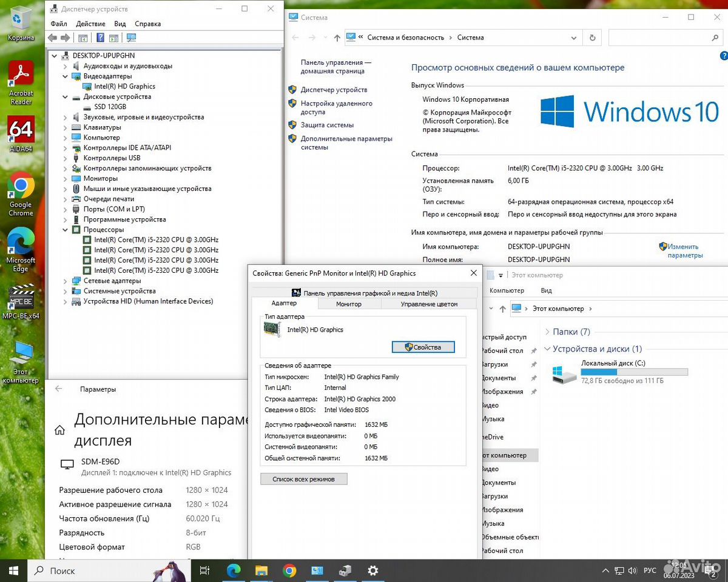The height and width of the screenshot is (582, 728).
Task: Open Вид menu in Device Manager
Action: coord(120,24)
